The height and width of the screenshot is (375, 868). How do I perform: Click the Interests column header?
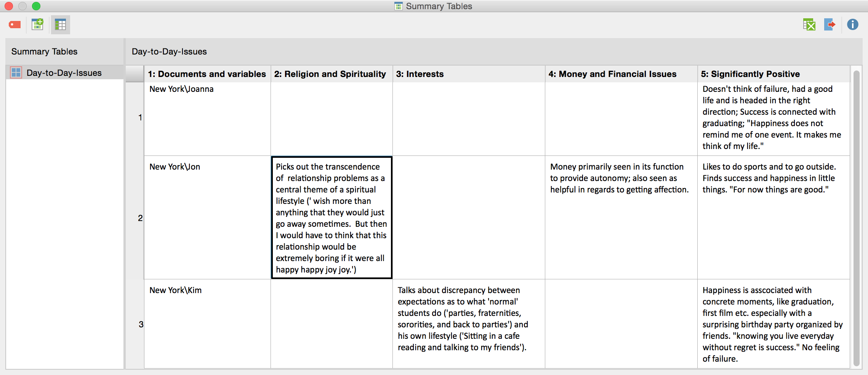[x=469, y=74]
